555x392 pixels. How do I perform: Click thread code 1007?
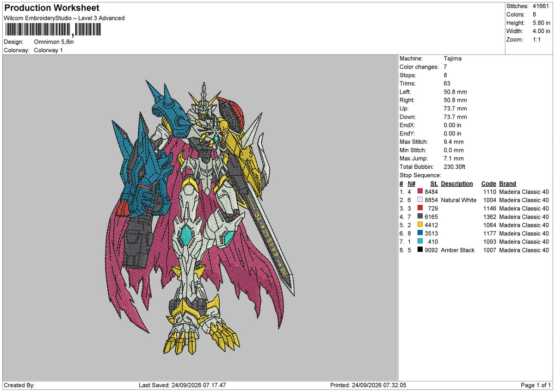pos(490,250)
